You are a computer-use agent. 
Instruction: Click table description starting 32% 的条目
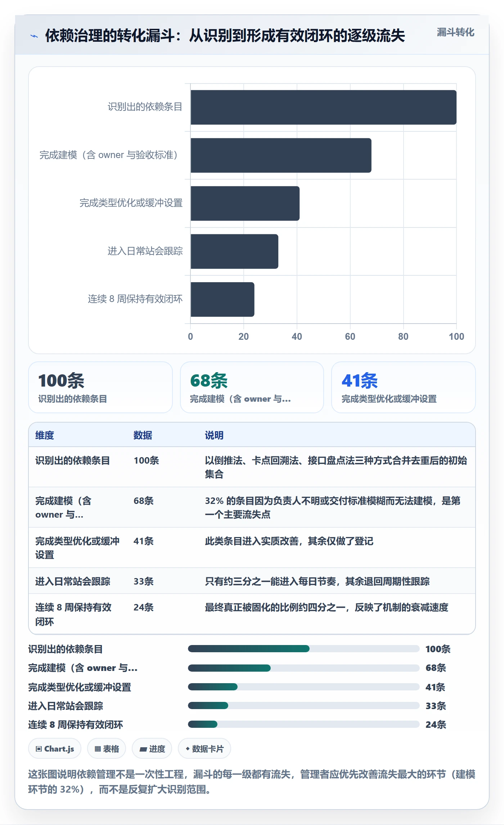pos(333,508)
